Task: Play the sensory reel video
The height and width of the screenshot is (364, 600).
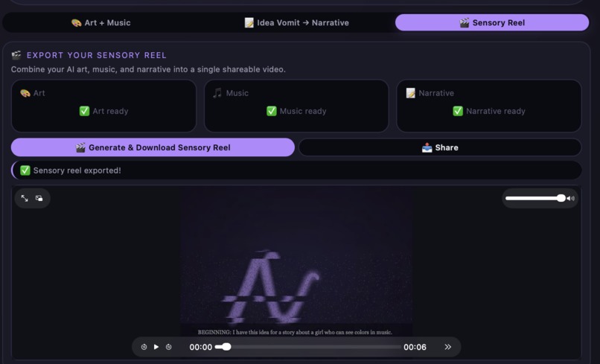Action: click(156, 347)
